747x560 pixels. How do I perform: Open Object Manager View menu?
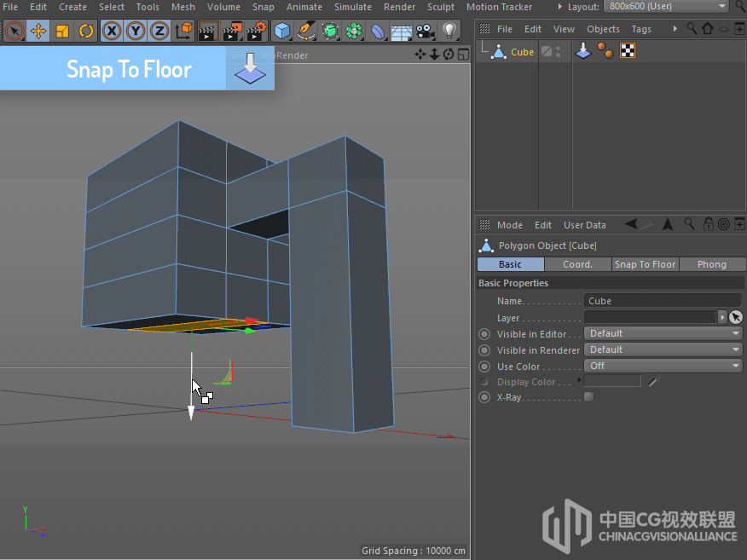pos(564,29)
